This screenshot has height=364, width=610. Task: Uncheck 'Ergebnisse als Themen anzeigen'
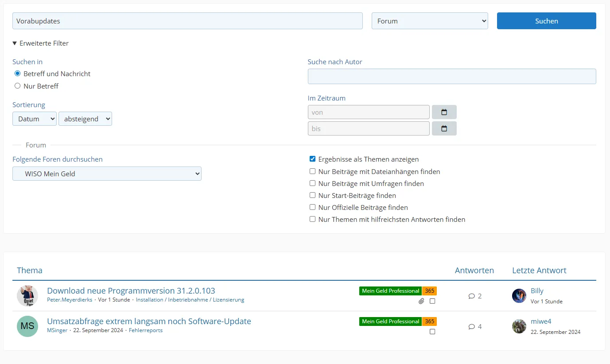[x=312, y=159]
